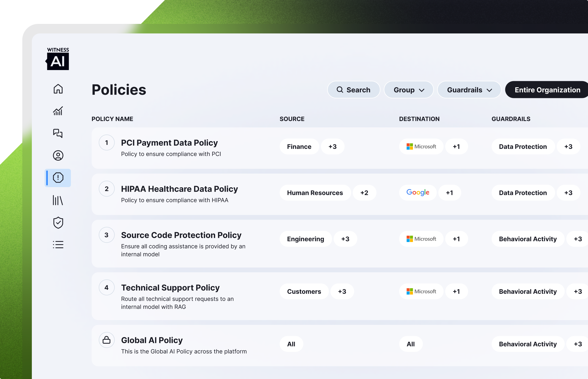Image resolution: width=588 pixels, height=379 pixels.
Task: Click the All destination chip in Global row
Action: click(411, 344)
